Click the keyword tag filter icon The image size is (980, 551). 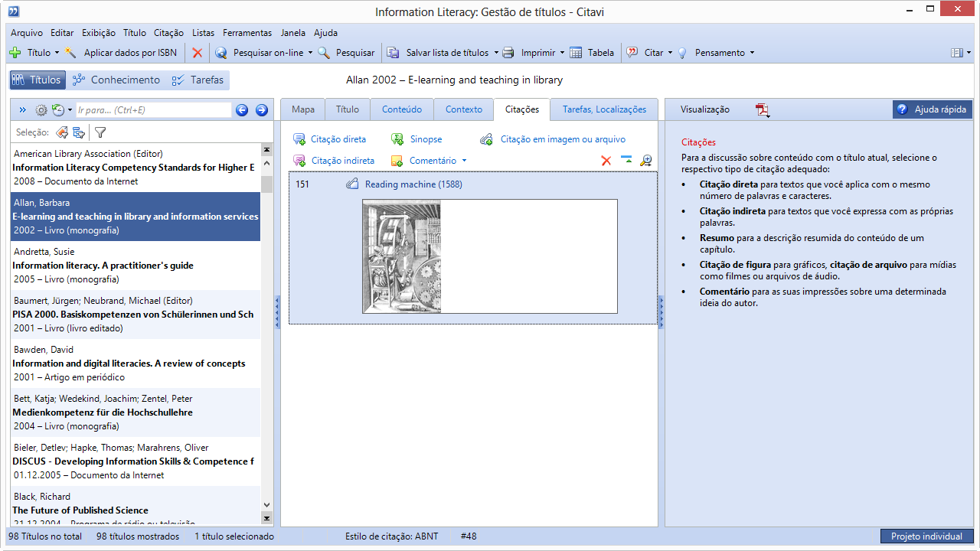click(62, 132)
